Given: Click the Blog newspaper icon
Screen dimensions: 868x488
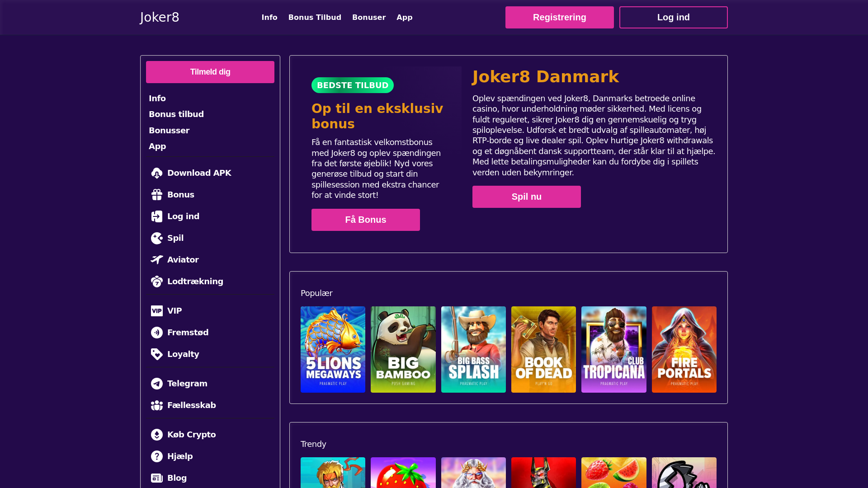Looking at the screenshot, I should pyautogui.click(x=157, y=478).
